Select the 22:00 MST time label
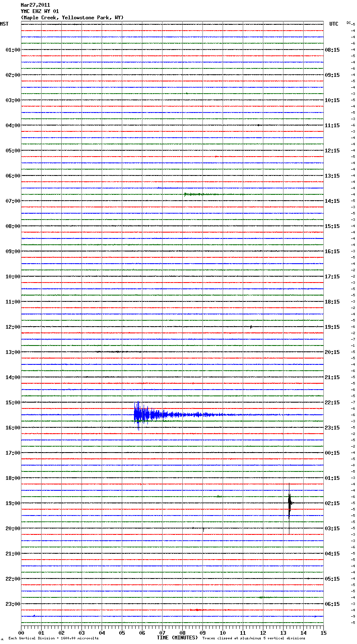The width and height of the screenshot is (357, 644). pos(13,579)
